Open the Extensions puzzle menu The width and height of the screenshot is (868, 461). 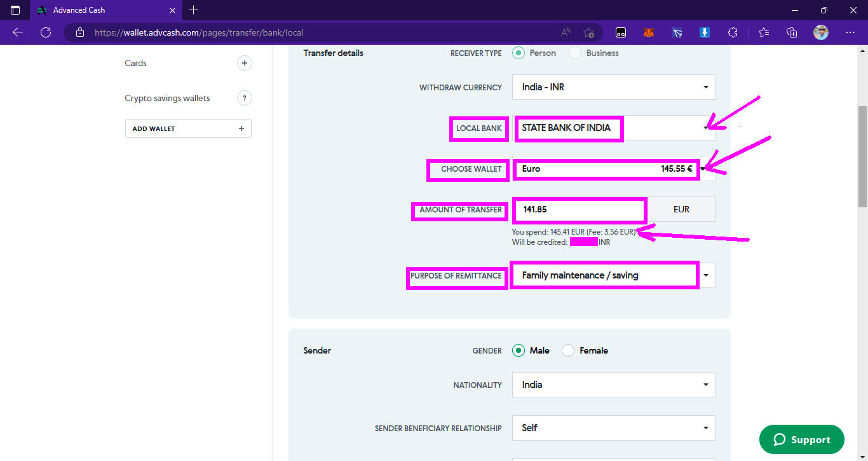coord(733,32)
